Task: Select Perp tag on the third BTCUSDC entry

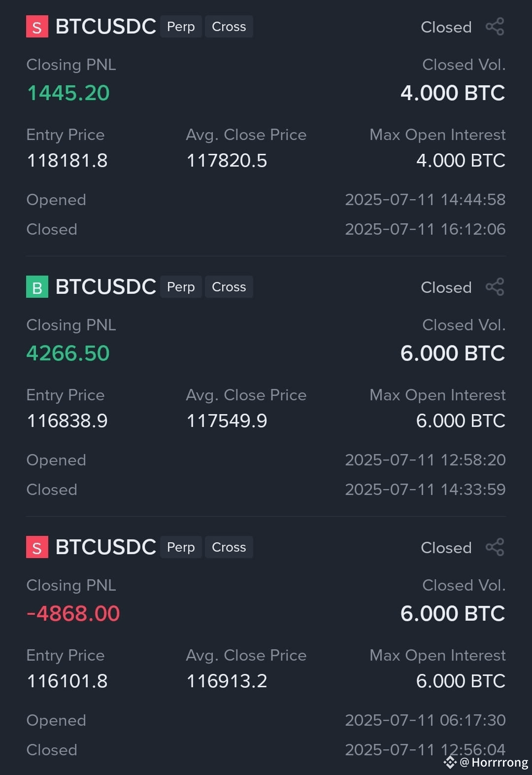Action: [181, 547]
